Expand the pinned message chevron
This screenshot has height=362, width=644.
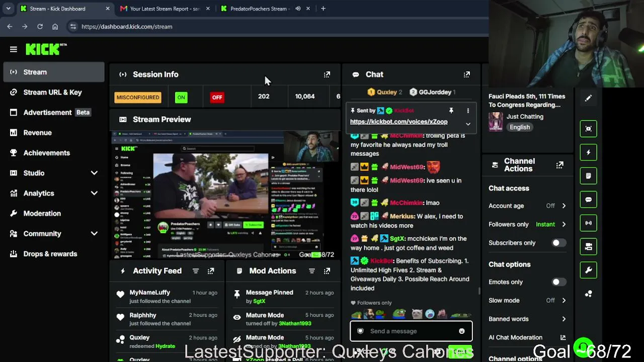point(468,124)
